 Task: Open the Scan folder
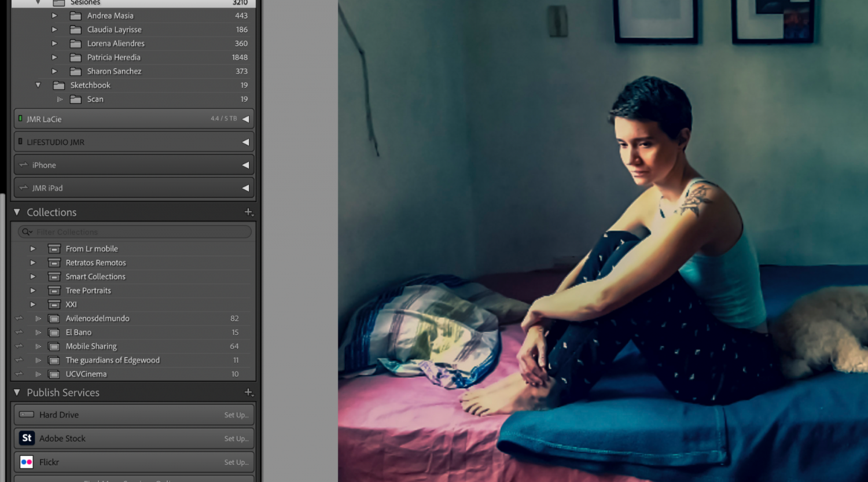95,99
